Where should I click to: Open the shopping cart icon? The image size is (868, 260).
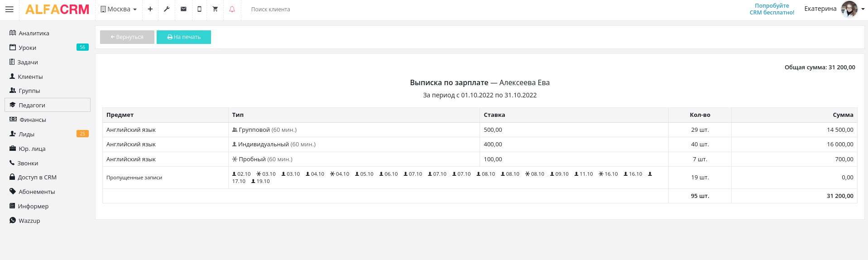215,9
